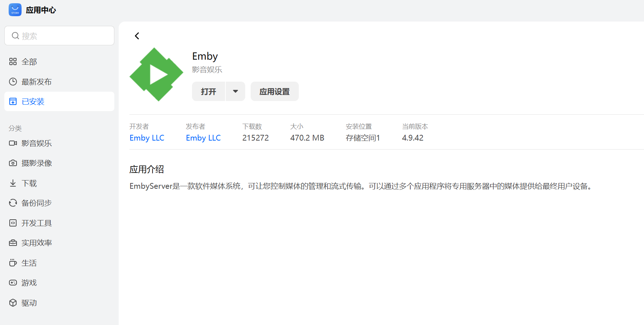
Task: Click the briefcase icon beside 实用效率
Action: [13, 243]
